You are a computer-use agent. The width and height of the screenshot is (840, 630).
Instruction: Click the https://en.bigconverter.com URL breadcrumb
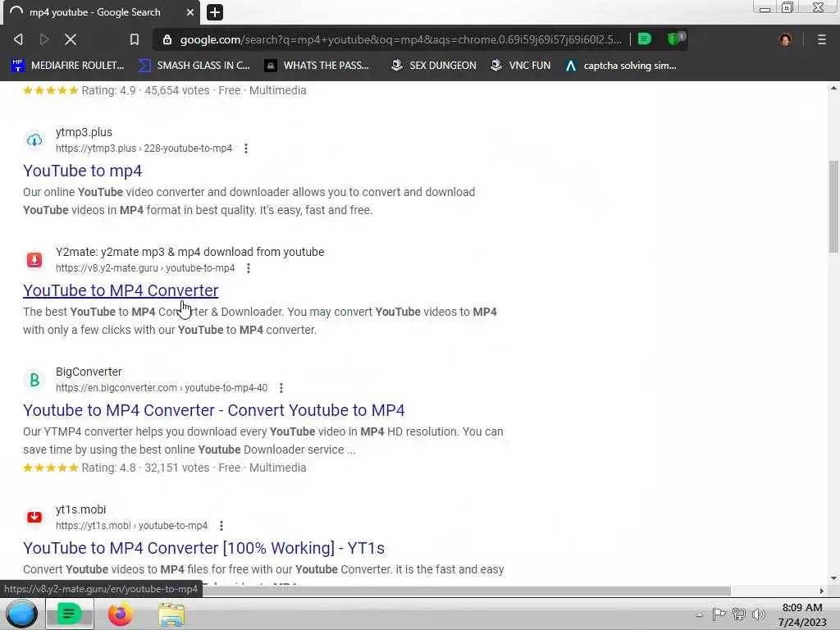click(x=162, y=388)
